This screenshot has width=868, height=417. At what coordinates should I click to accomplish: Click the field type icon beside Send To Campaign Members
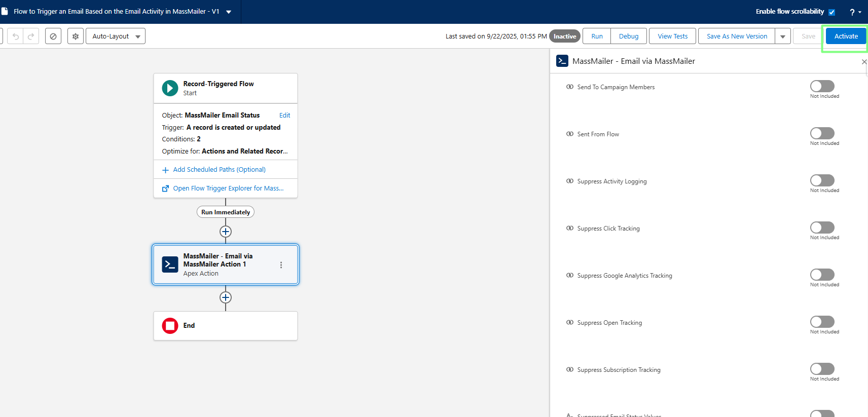[570, 87]
